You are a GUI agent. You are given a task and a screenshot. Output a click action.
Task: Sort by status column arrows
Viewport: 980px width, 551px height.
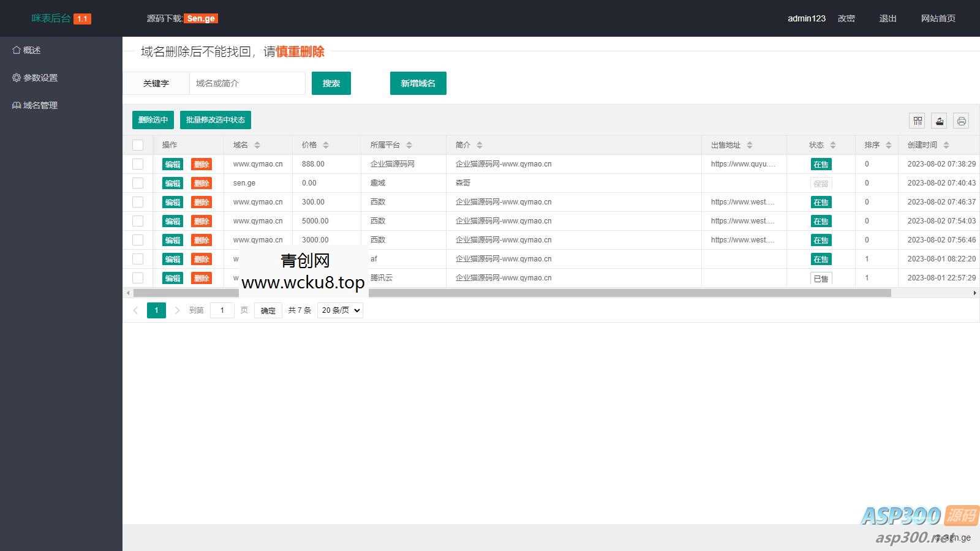(x=833, y=145)
